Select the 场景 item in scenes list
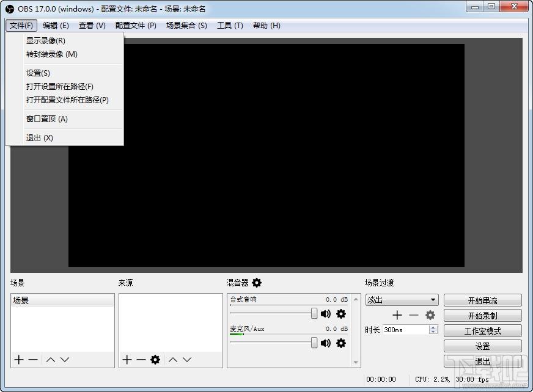Screen dimensions: 533x392 (62, 300)
